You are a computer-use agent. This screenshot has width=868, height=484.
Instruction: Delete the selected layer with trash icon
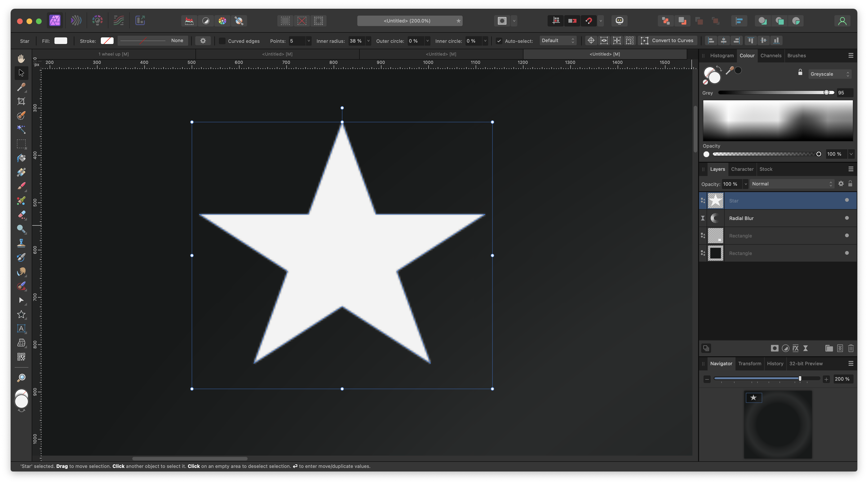(851, 348)
